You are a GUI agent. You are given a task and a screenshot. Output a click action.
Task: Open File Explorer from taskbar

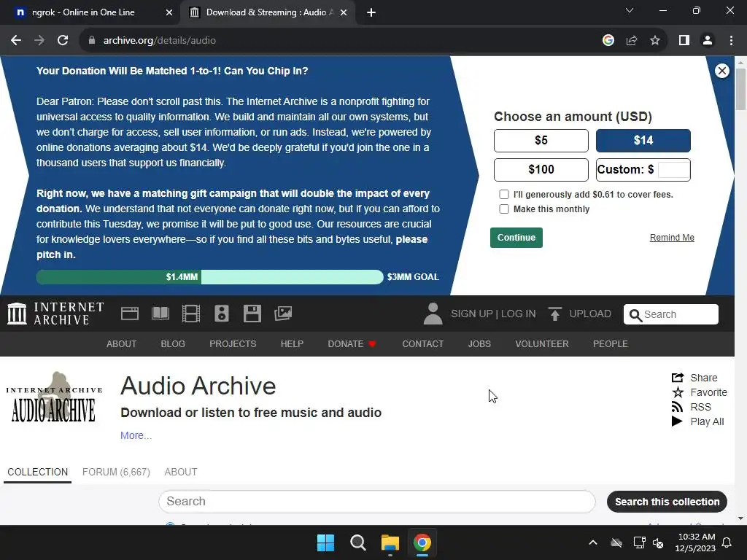point(390,542)
